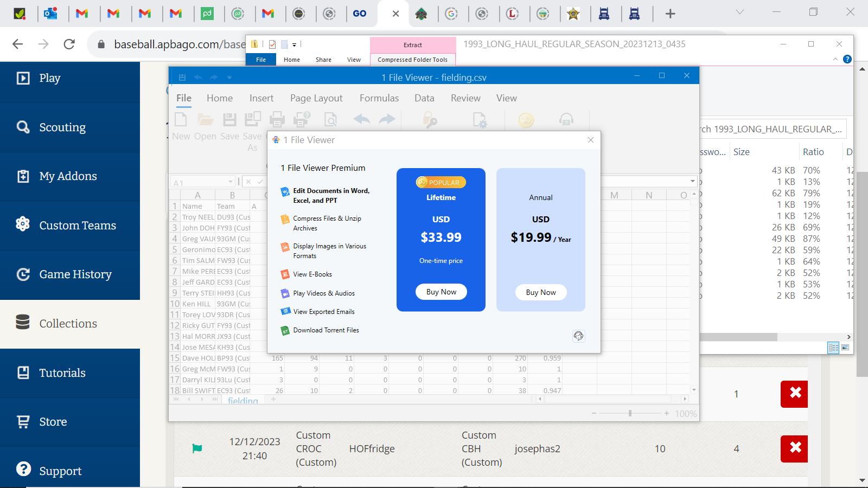This screenshot has height=488, width=868.
Task: Open the View tab in File Viewer ribbon
Action: tap(507, 98)
